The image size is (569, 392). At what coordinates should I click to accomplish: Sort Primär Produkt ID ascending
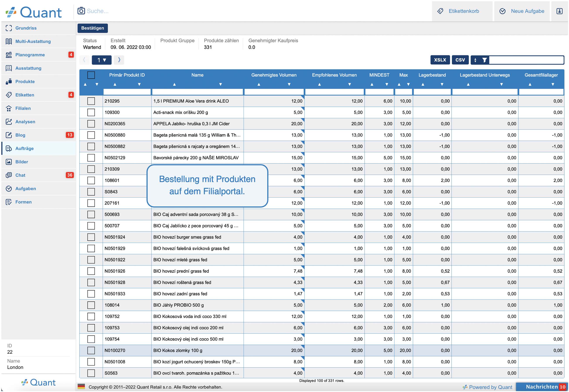(115, 84)
